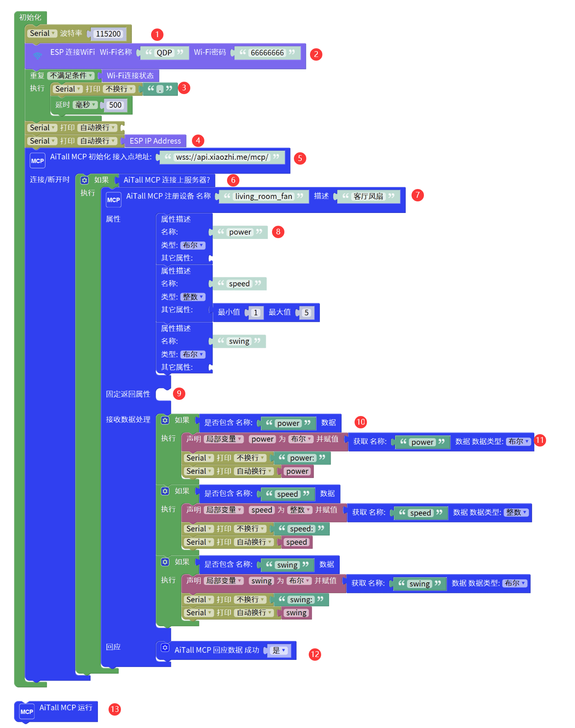Screen dimensions: 575x728
Task: Click the device name field living_room_fan
Action: pos(263,196)
